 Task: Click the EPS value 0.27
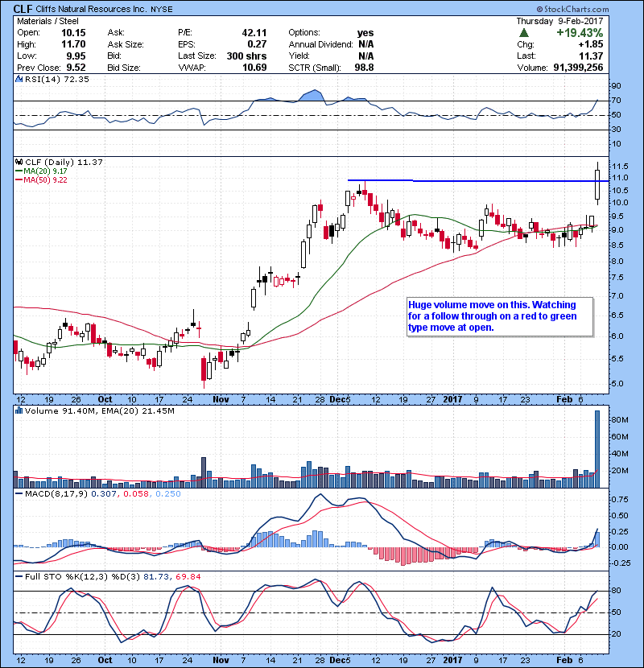[x=257, y=44]
